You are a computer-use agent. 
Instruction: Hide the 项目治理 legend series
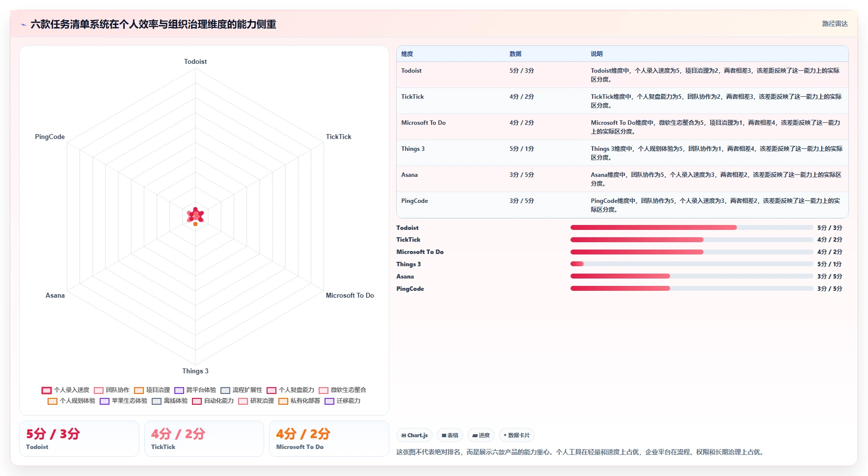(152, 390)
